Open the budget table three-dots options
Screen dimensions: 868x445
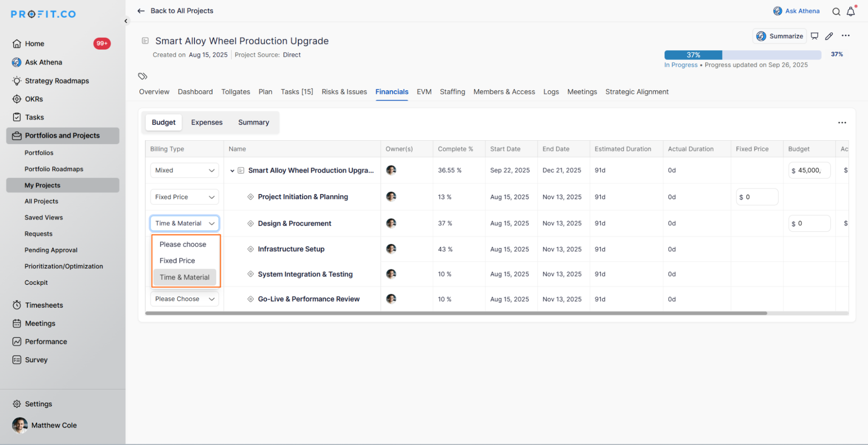coord(842,122)
